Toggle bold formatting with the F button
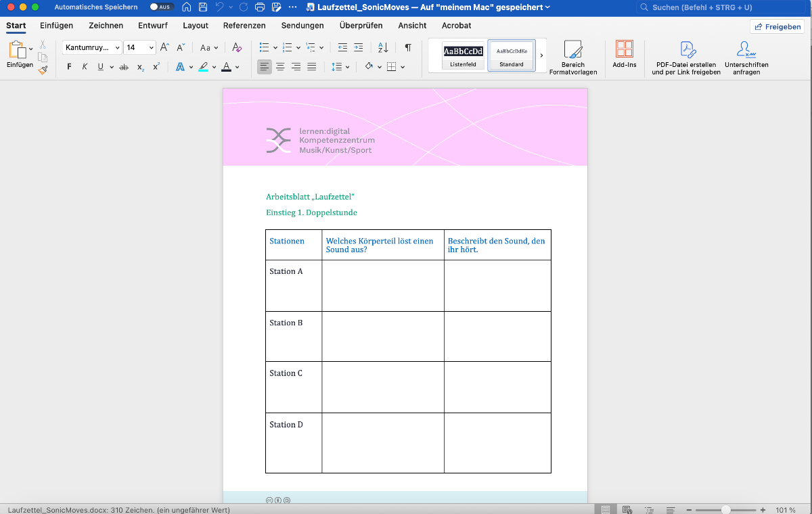 (69, 67)
